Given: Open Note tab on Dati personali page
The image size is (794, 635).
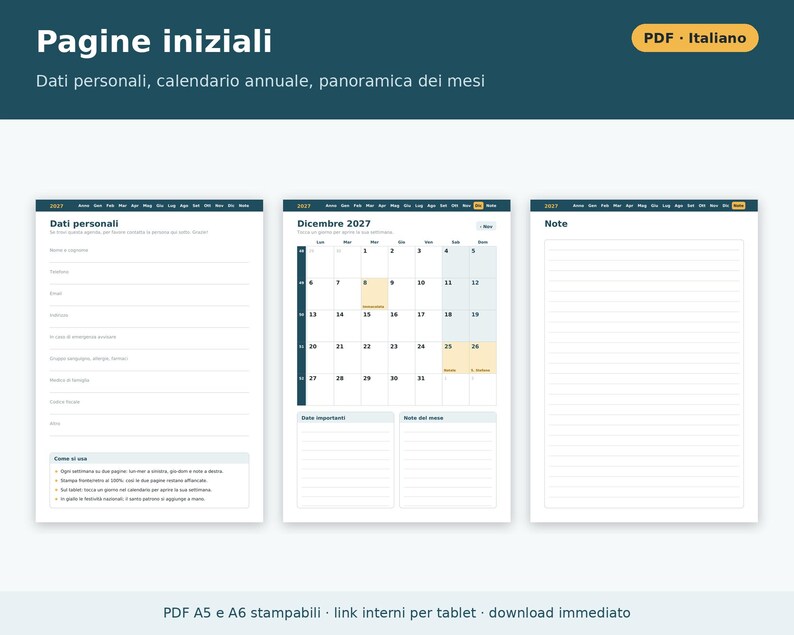Looking at the screenshot, I should pyautogui.click(x=244, y=206).
